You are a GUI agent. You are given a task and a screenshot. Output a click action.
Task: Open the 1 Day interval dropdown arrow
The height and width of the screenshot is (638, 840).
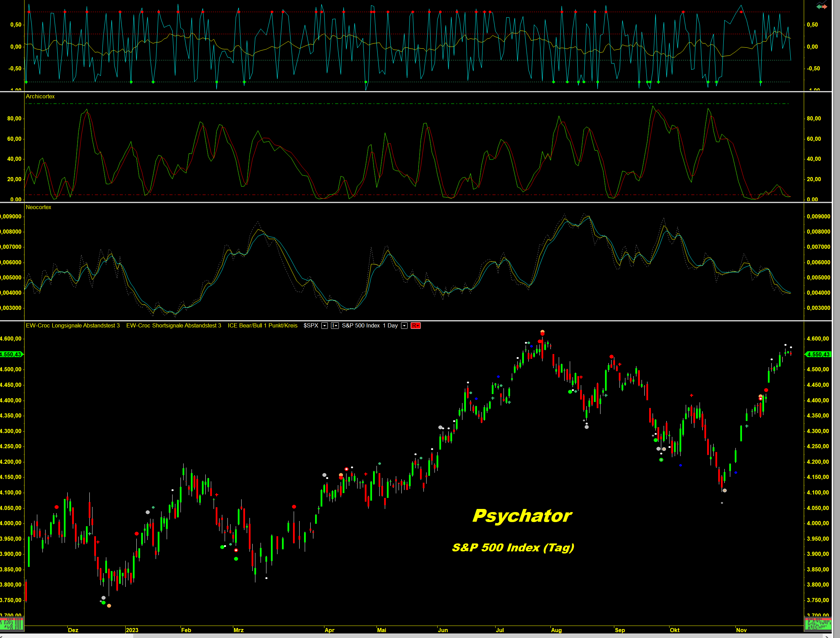tap(404, 325)
